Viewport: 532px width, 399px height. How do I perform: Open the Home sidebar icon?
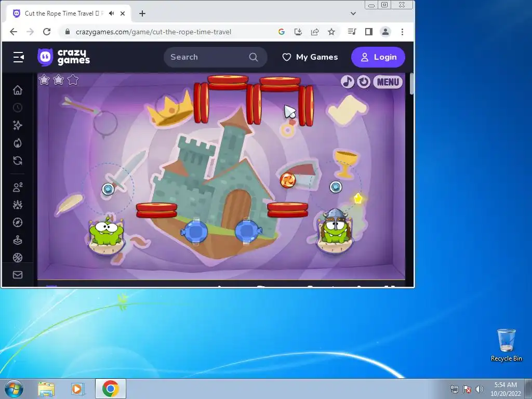click(18, 90)
